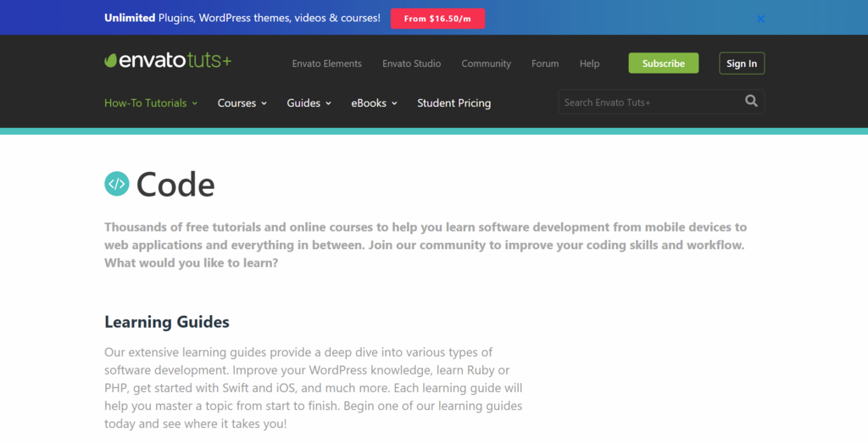This screenshot has height=443, width=868.
Task: Expand the Courses dropdown menu
Action: pos(242,102)
